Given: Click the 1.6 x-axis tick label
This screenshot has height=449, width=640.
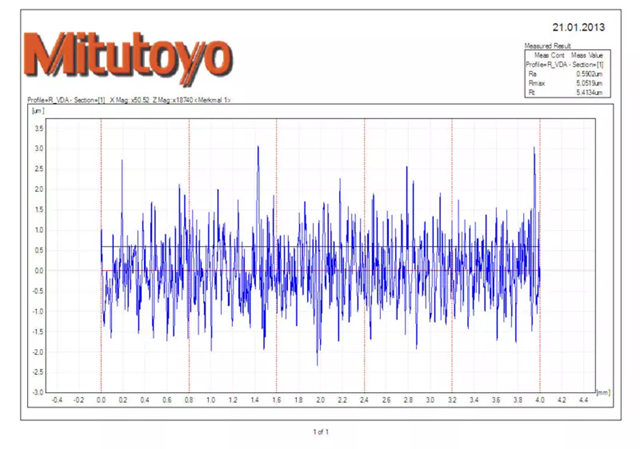Looking at the screenshot, I should [x=276, y=400].
